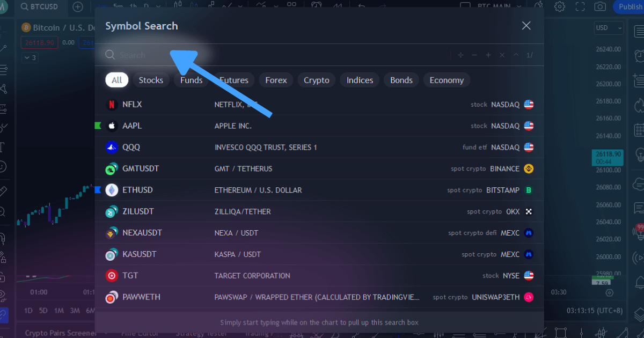Choose KASUSDT from the symbol list

point(319,254)
